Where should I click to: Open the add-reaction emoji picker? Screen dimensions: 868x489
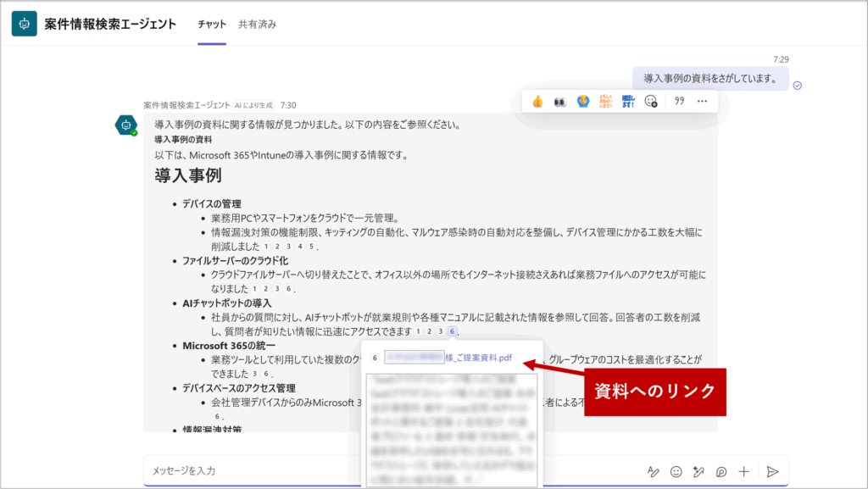pos(651,101)
